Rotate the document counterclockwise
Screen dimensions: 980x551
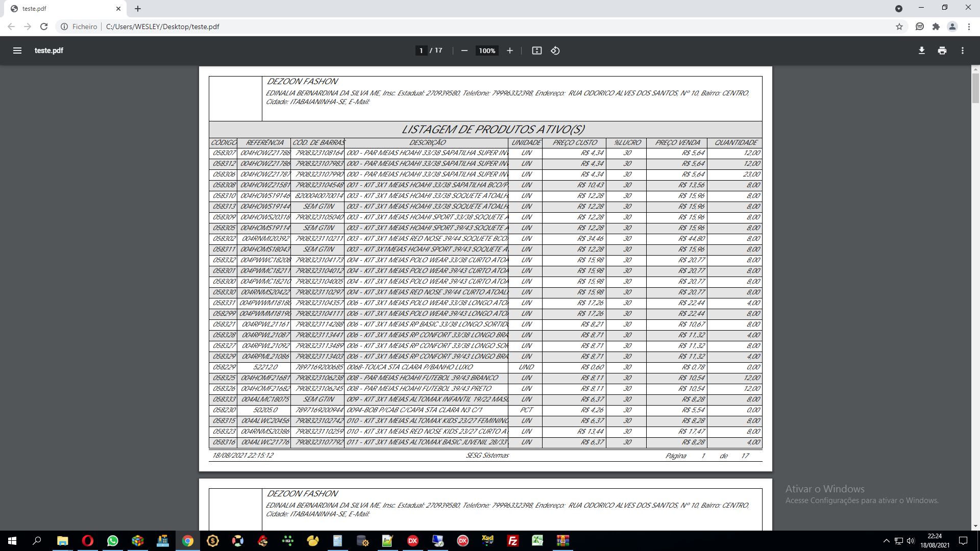pyautogui.click(x=555, y=51)
